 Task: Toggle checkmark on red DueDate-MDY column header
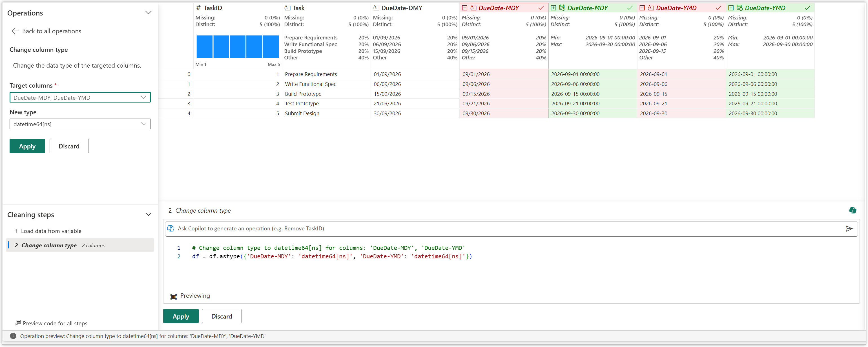tap(541, 8)
